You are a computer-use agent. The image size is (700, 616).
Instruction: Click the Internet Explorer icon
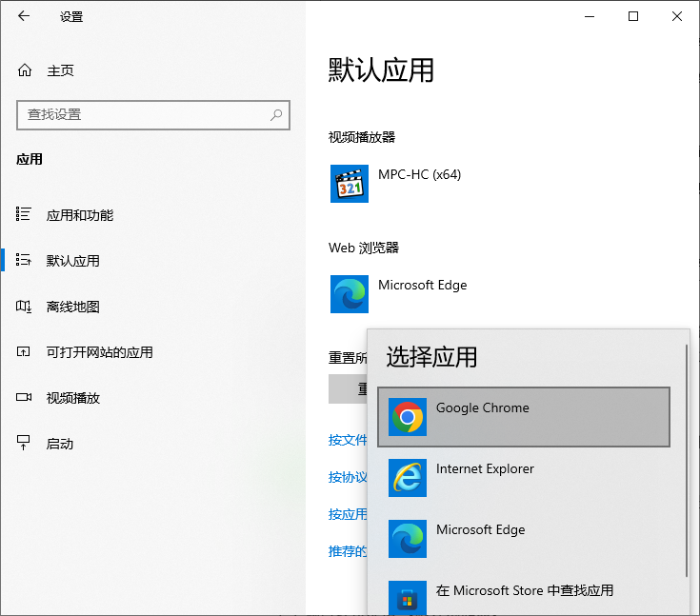(x=408, y=478)
